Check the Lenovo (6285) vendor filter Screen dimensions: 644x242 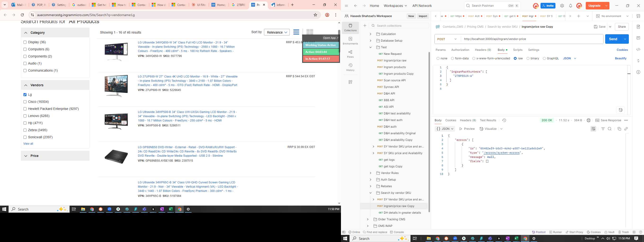click(x=25, y=116)
